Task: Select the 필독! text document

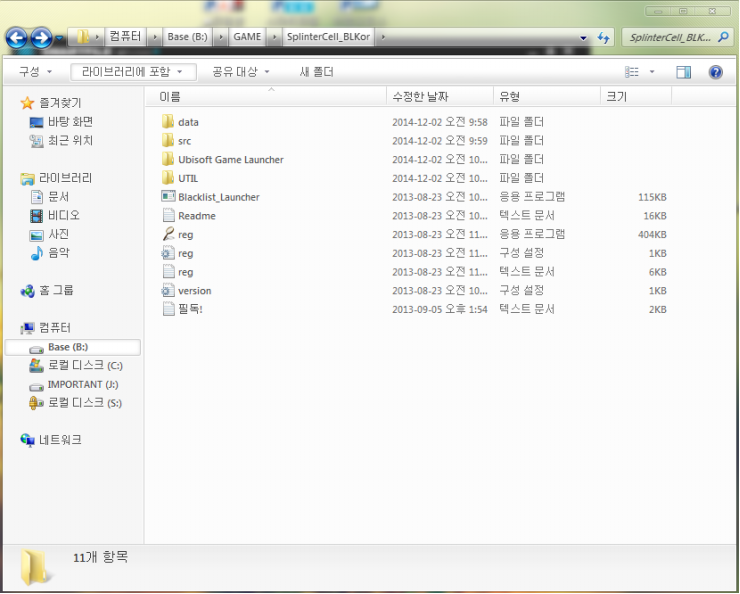Action: (182, 309)
